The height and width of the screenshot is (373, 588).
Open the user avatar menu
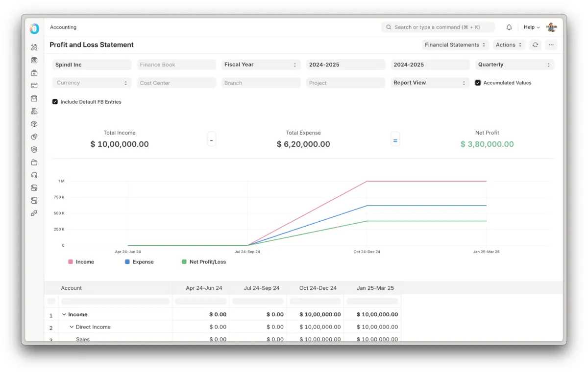(x=552, y=27)
